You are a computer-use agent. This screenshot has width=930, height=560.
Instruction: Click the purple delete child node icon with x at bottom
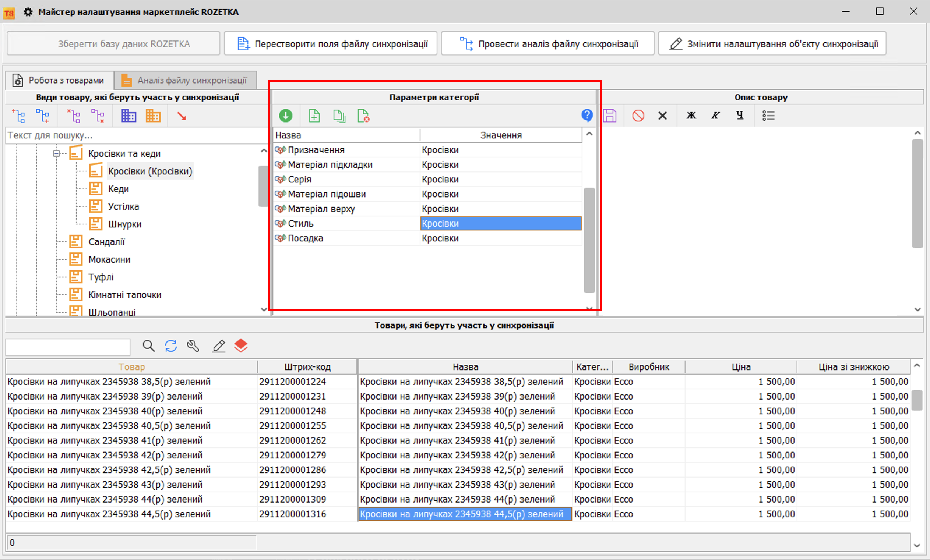[98, 116]
